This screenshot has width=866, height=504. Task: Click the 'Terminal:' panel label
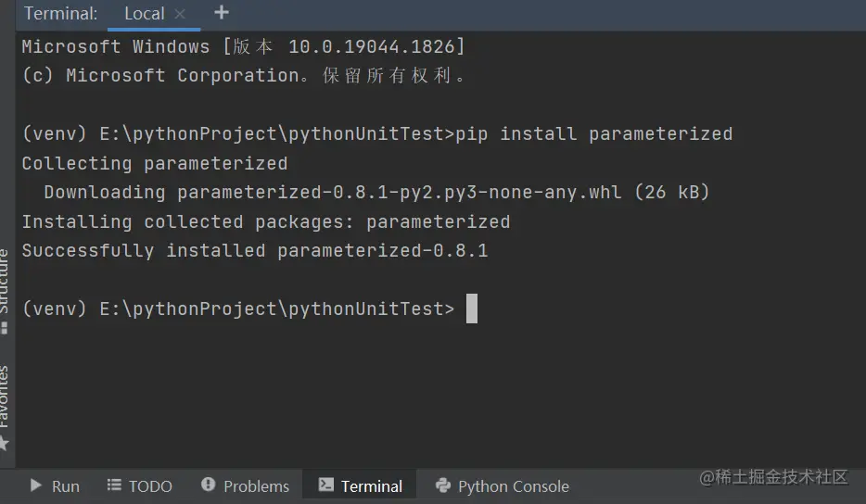point(61,14)
